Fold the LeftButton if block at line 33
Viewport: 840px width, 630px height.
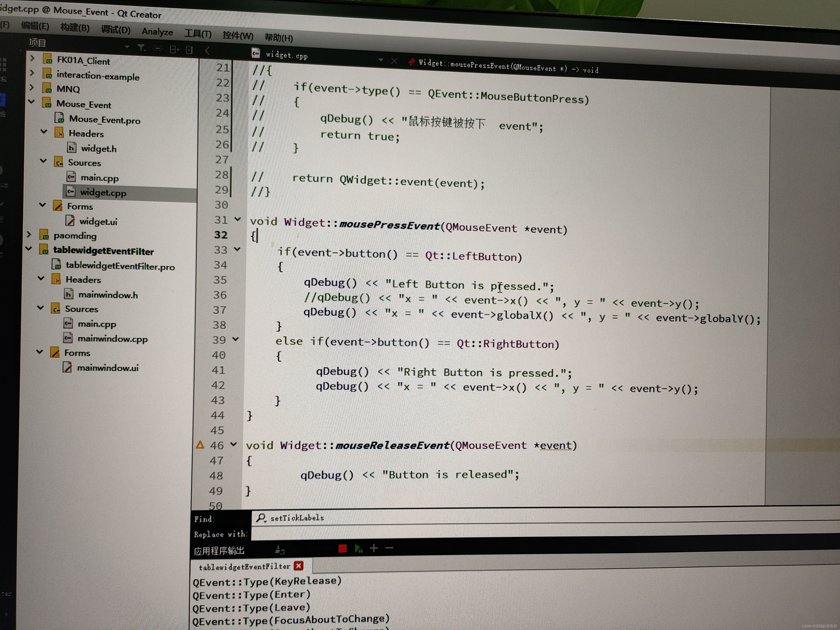(x=237, y=249)
